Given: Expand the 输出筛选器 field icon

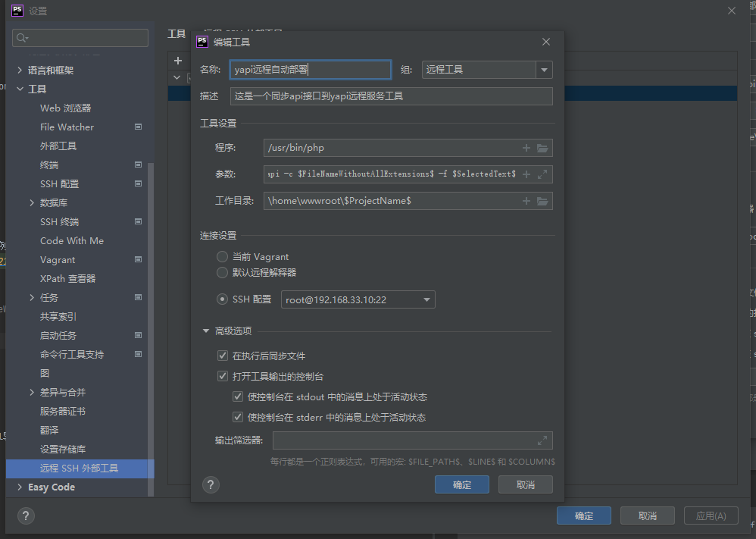Looking at the screenshot, I should [x=542, y=440].
